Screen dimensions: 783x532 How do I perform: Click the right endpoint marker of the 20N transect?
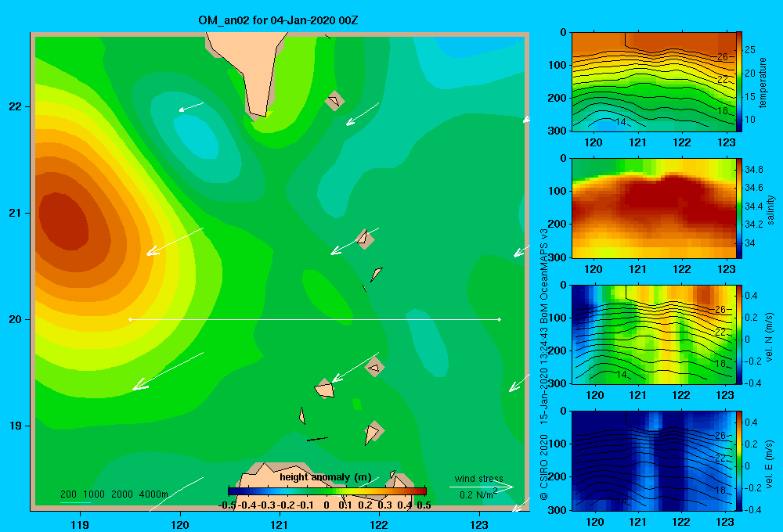click(x=500, y=319)
